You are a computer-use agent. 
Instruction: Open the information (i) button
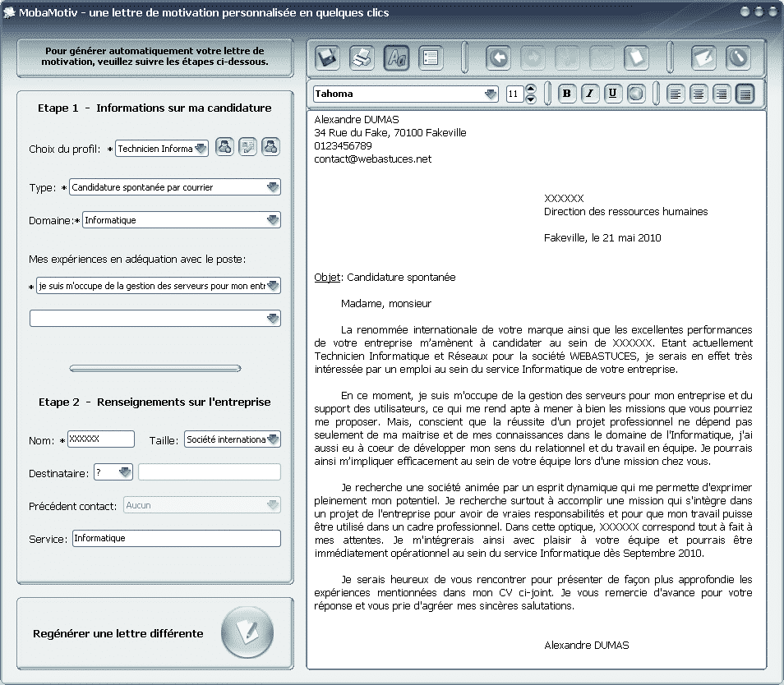[738, 58]
